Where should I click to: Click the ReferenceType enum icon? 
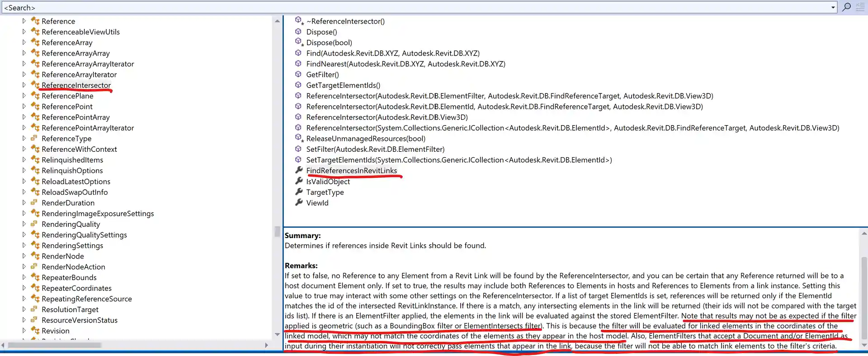pyautogui.click(x=34, y=138)
